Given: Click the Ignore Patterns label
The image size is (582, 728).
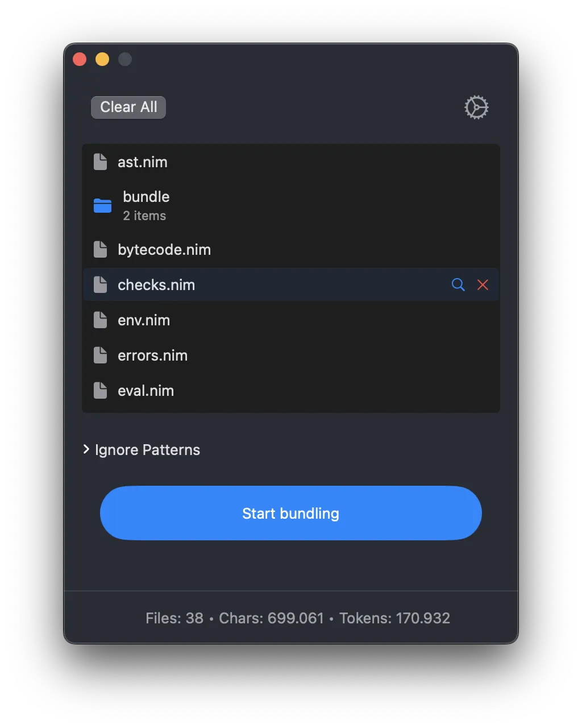Looking at the screenshot, I should 148,450.
